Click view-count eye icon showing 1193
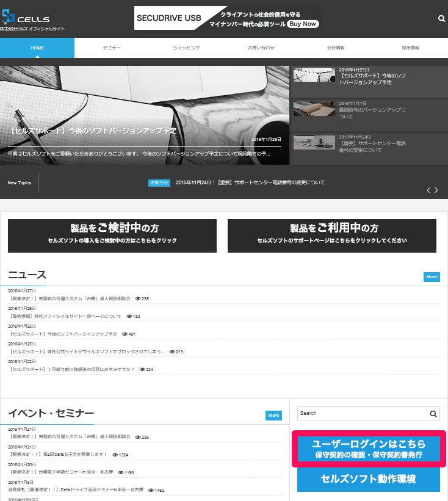This screenshot has width=448, height=501. [x=121, y=472]
